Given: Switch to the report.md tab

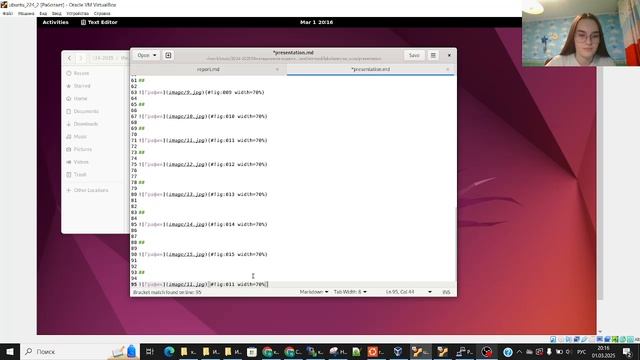Looking at the screenshot, I should [x=208, y=69].
